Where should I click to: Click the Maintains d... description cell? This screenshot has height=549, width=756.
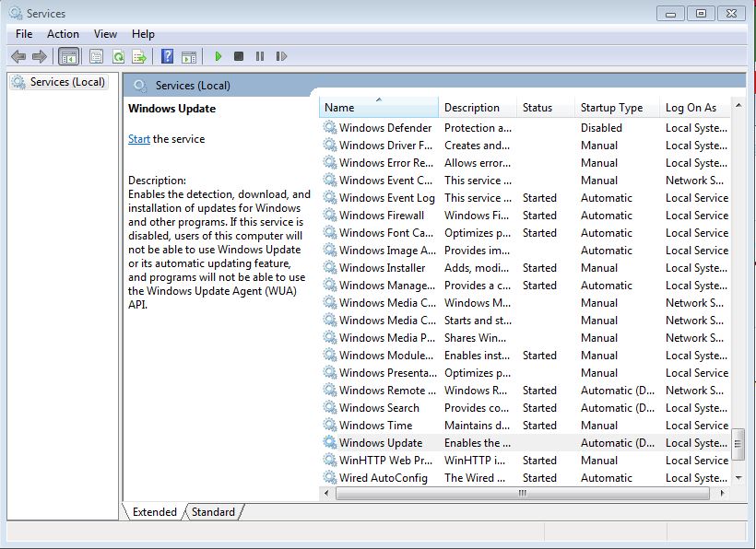click(x=477, y=426)
